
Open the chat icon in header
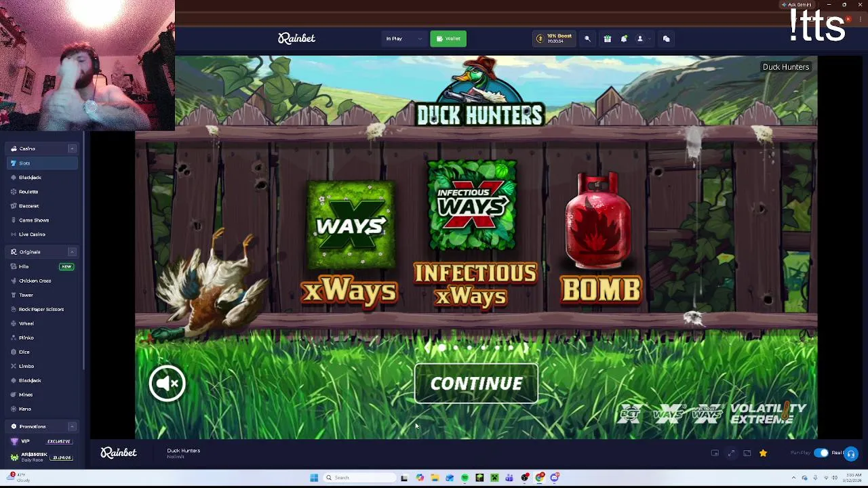pyautogui.click(x=666, y=39)
